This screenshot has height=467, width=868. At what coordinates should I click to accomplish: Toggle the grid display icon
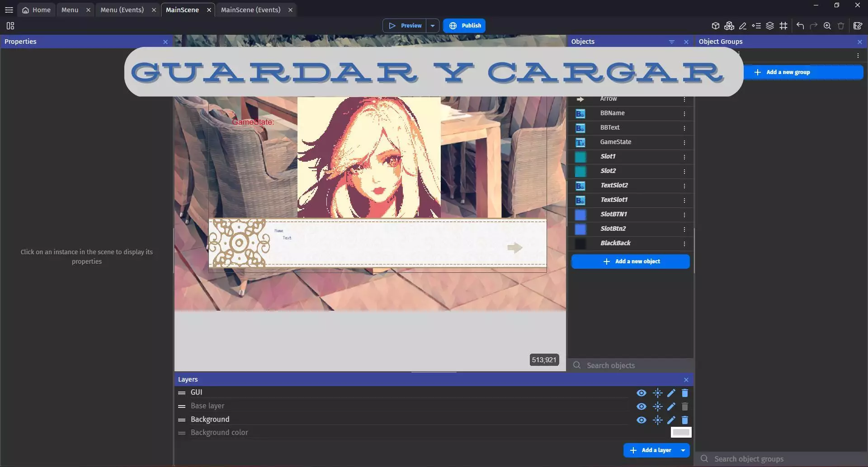784,26
